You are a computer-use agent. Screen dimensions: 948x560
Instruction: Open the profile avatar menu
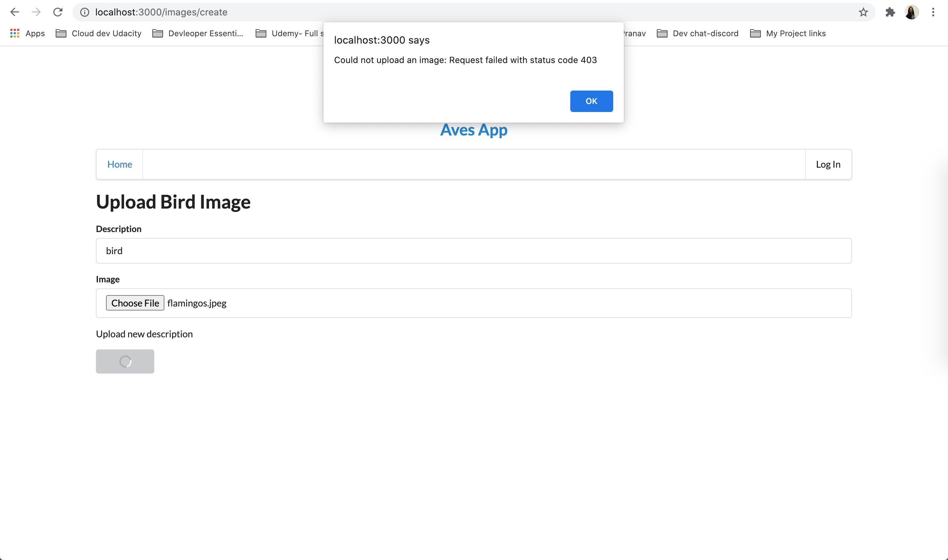911,12
